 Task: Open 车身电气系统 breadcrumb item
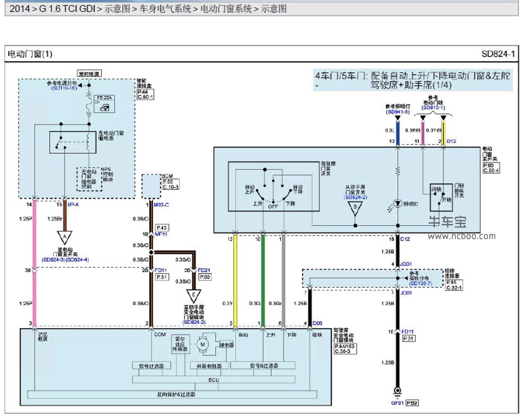pyautogui.click(x=165, y=9)
